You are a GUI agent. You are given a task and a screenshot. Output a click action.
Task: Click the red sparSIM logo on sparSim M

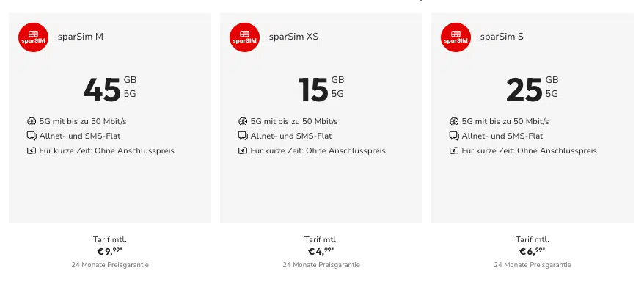[33, 37]
